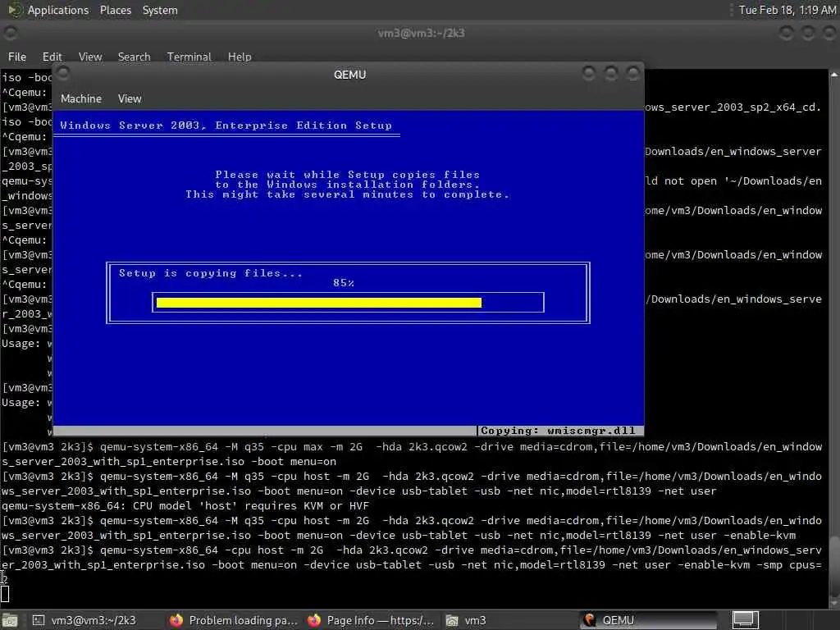Click the terminal window menu button at top-left
Image resolution: width=840 pixels, height=630 pixels.
click(x=11, y=33)
